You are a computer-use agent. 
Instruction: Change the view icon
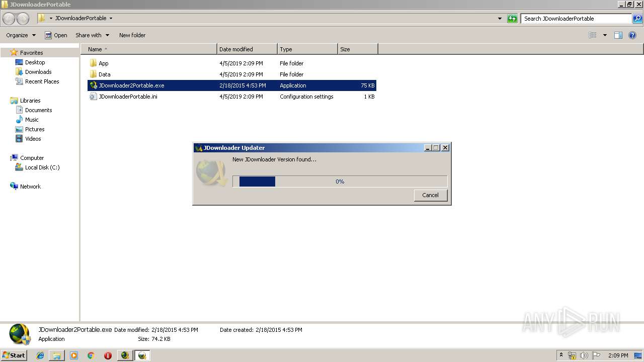pos(593,35)
